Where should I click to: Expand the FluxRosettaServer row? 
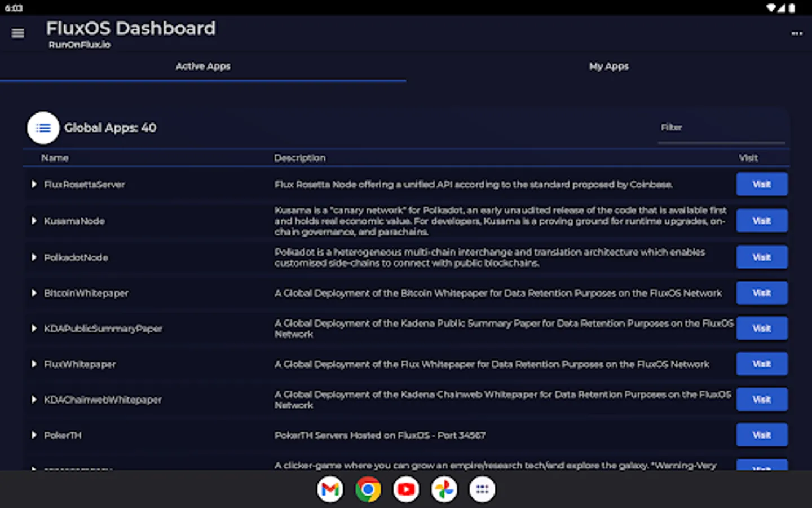pyautogui.click(x=34, y=185)
